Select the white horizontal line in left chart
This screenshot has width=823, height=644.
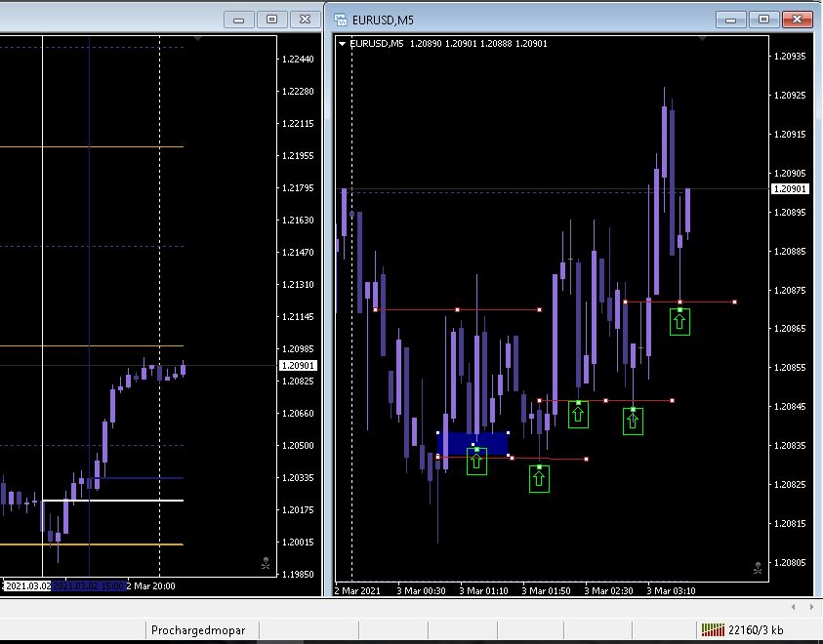[113, 501]
